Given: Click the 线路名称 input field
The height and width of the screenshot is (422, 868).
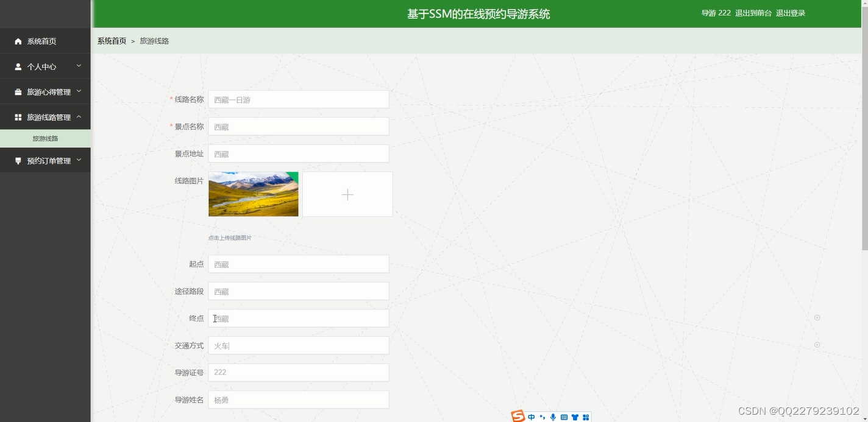Looking at the screenshot, I should pyautogui.click(x=299, y=99).
